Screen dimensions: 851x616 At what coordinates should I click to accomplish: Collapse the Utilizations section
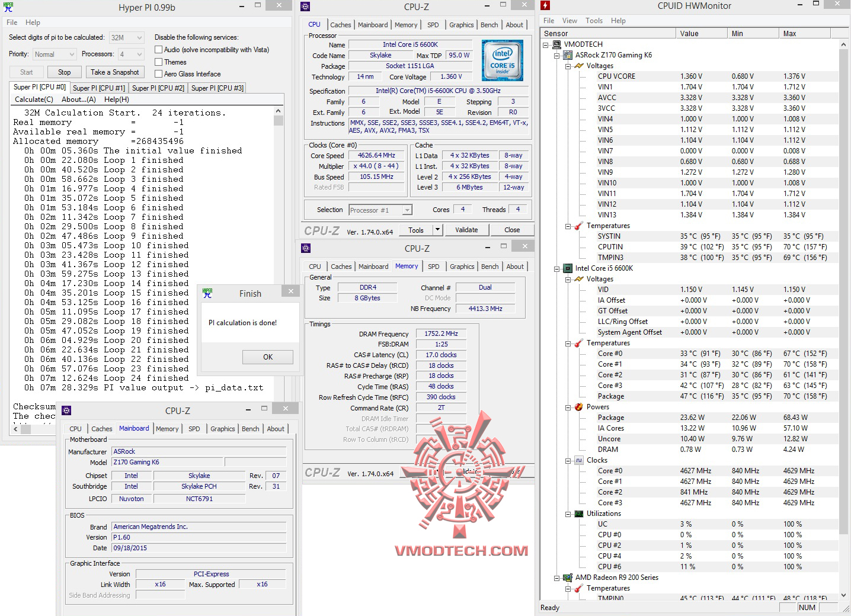coord(568,514)
